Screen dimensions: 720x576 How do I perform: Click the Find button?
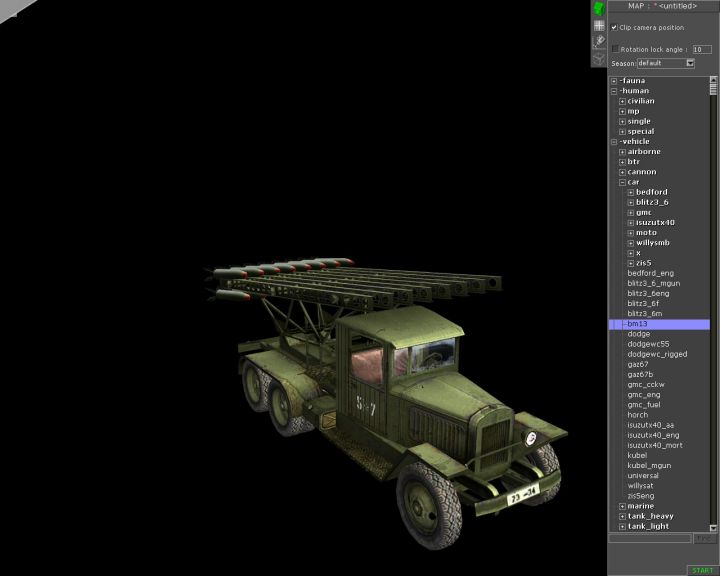pos(705,539)
